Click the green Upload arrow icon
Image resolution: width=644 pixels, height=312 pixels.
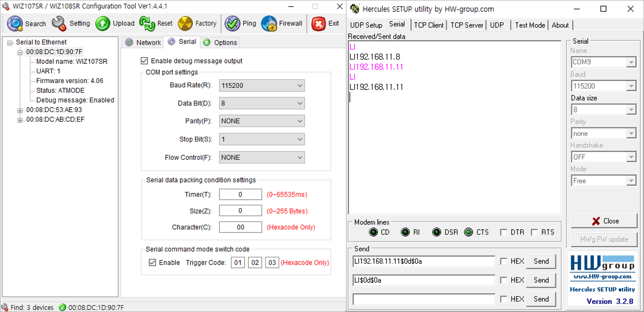point(103,24)
